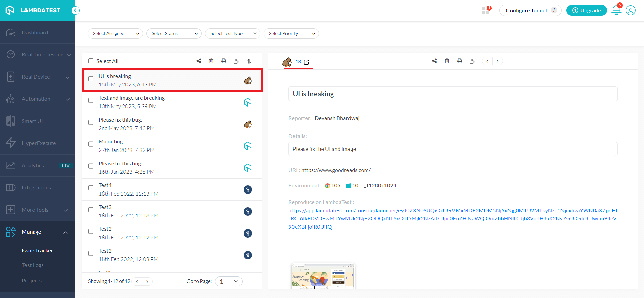
Task: Check the 'Text and image are breaking' checkbox
Action: coord(91,100)
